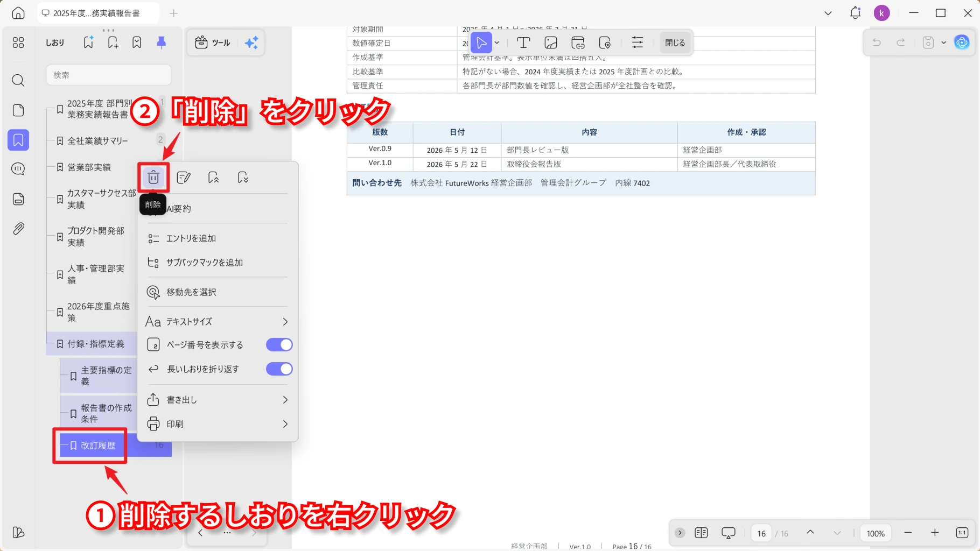Click the 100% zoom level
The width and height of the screenshot is (980, 551).
876,533
